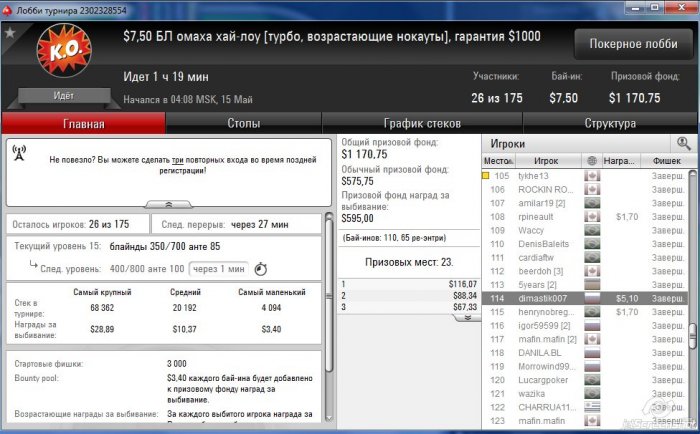This screenshot has height=434, width=700.
Task: Click the PokerStars window title icon
Action: click(7, 10)
